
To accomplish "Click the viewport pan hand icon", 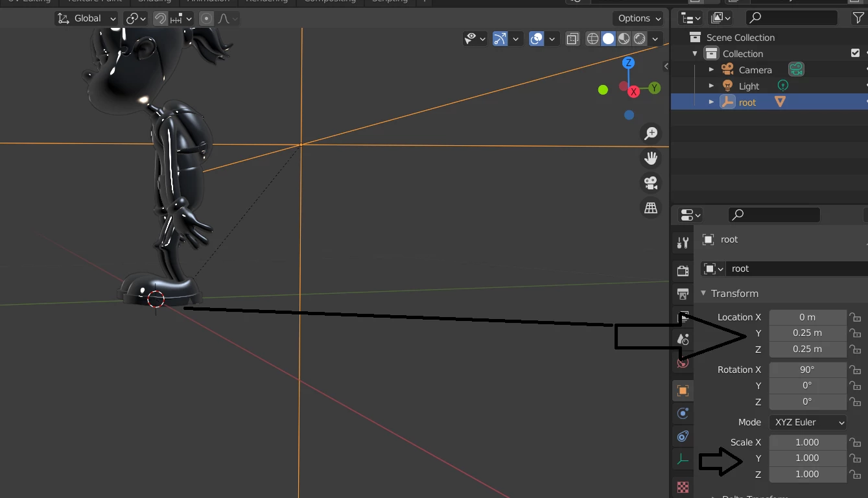I will [x=650, y=158].
